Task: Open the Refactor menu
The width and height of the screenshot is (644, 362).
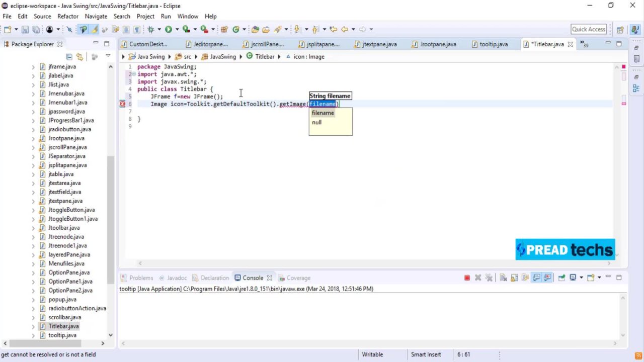Action: [67, 16]
